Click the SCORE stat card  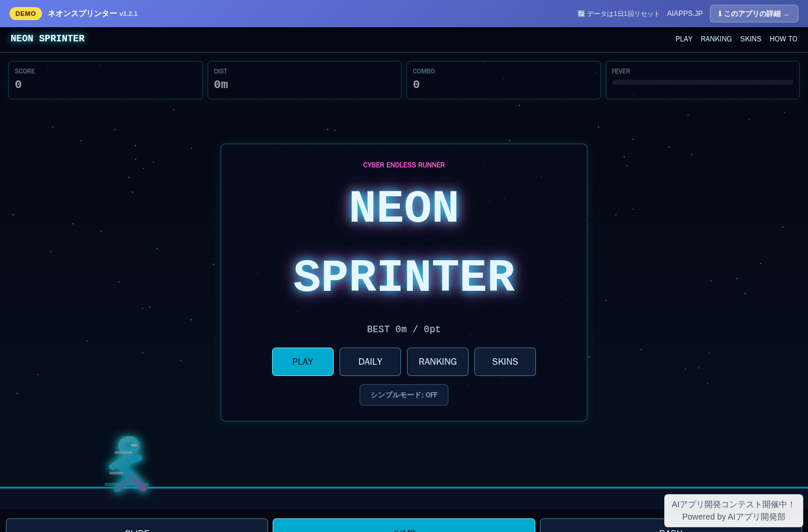[x=105, y=80]
